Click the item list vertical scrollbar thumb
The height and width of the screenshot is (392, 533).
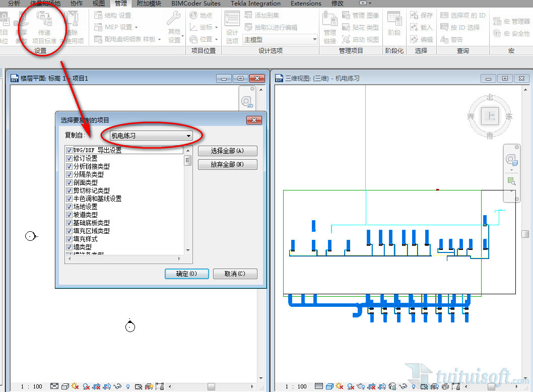point(188,160)
